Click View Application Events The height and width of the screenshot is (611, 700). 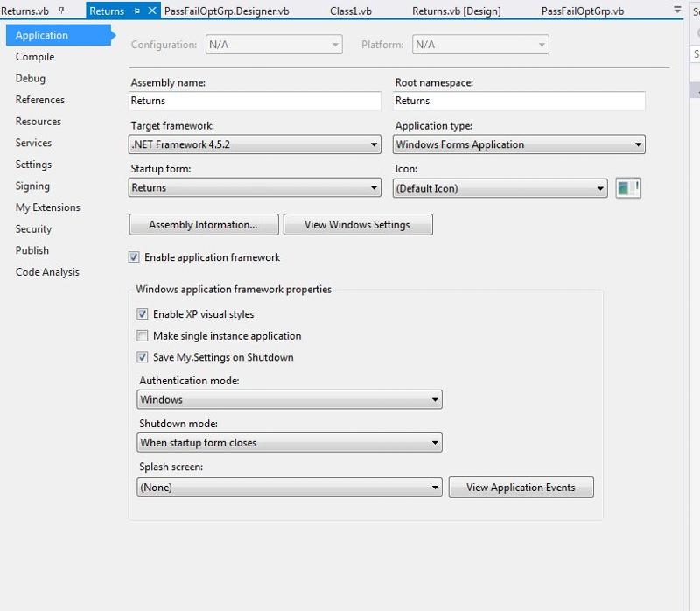click(x=521, y=487)
